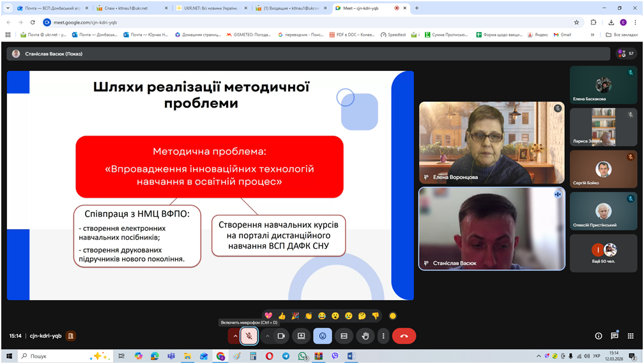Select Елена Воронцова's video tile
The width and height of the screenshot is (644, 364).
[x=491, y=143]
